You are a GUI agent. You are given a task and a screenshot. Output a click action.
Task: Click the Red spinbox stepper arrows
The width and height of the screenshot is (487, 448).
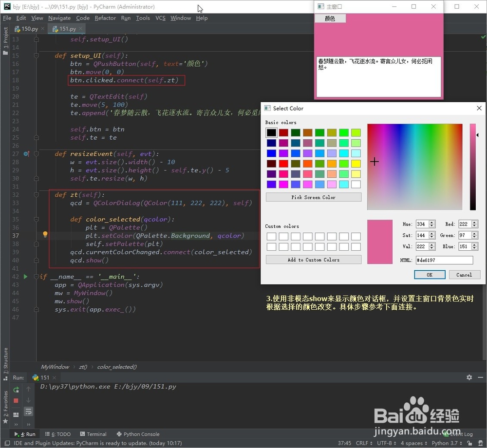(x=474, y=224)
